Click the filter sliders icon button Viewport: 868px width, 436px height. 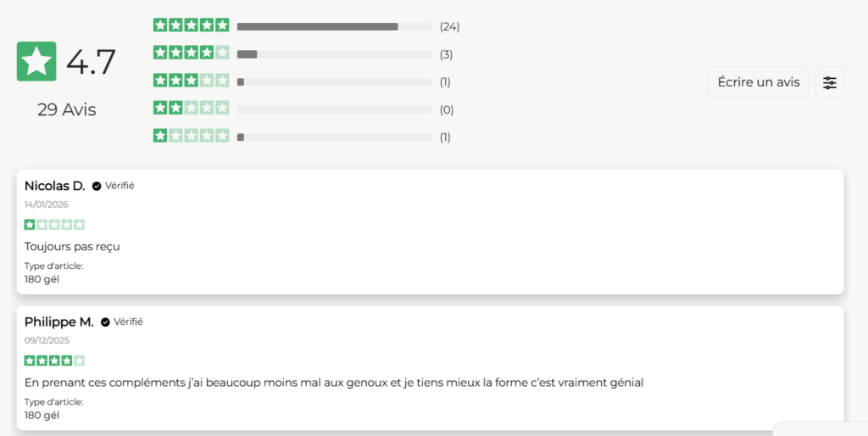click(829, 82)
